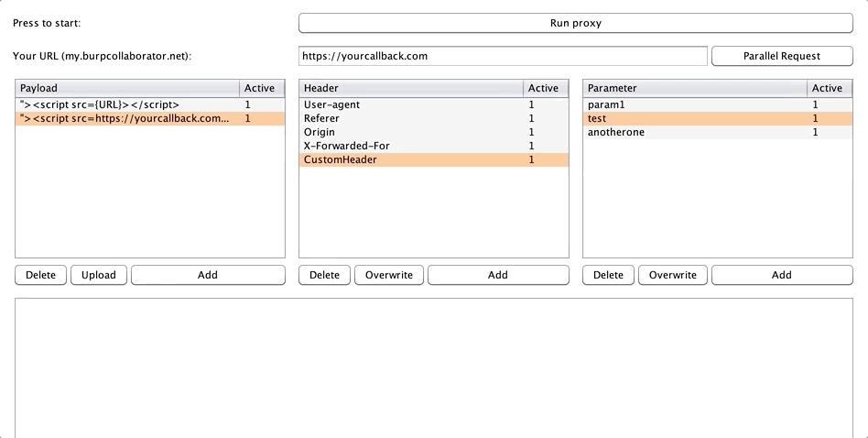Add a new parameter entry
Image resolution: width=868 pixels, height=438 pixels.
(782, 275)
